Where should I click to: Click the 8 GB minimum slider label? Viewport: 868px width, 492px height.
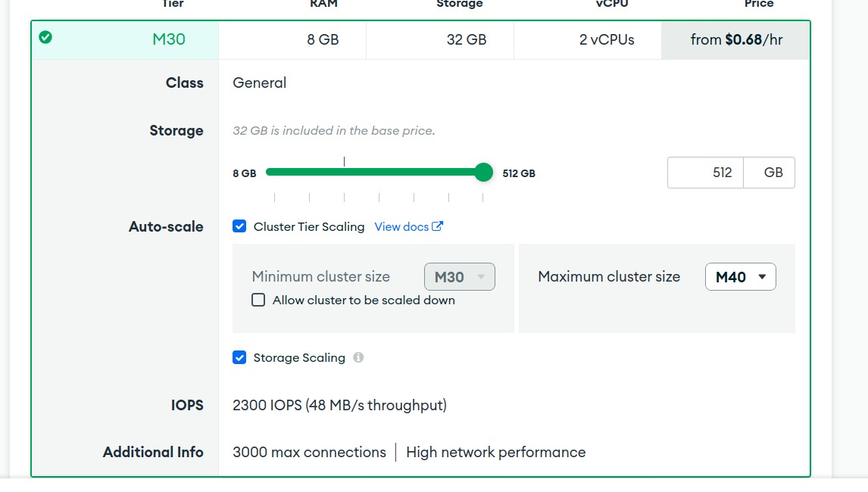click(x=244, y=173)
